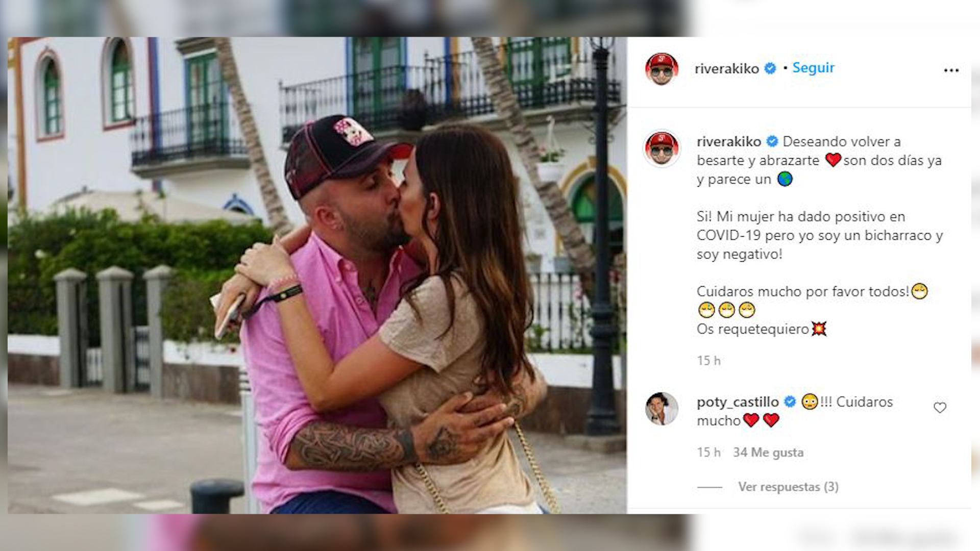
Task: Click the 15 h timestamp under the caption
Action: coord(708,361)
